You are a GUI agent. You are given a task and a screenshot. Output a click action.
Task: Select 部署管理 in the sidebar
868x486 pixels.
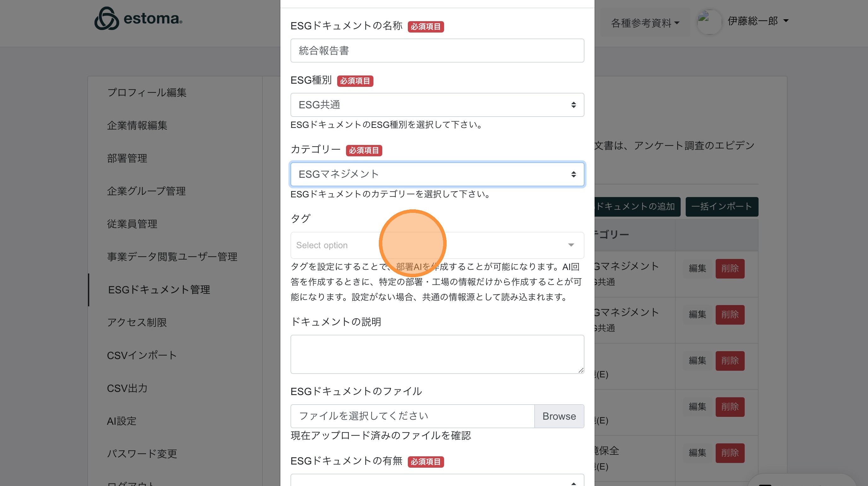tap(127, 158)
